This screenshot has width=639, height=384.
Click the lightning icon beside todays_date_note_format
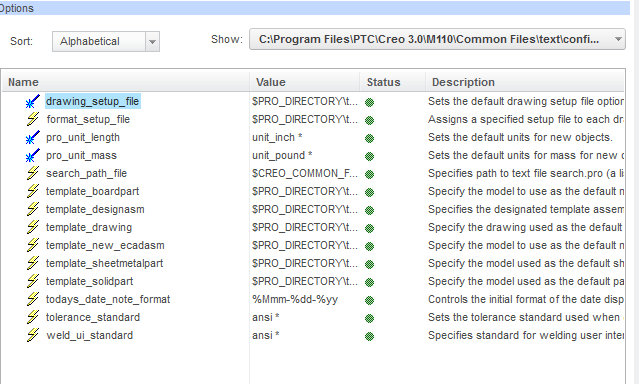point(33,299)
